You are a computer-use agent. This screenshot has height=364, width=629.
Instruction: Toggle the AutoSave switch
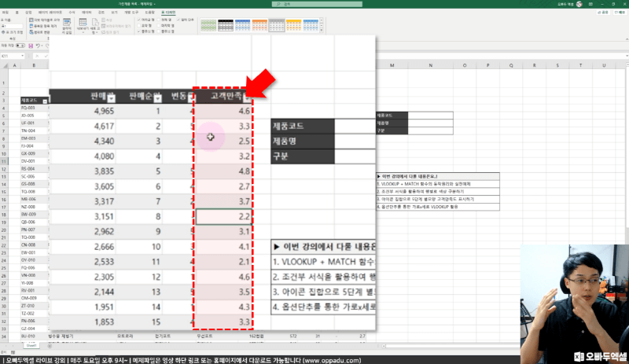tap(20, 46)
